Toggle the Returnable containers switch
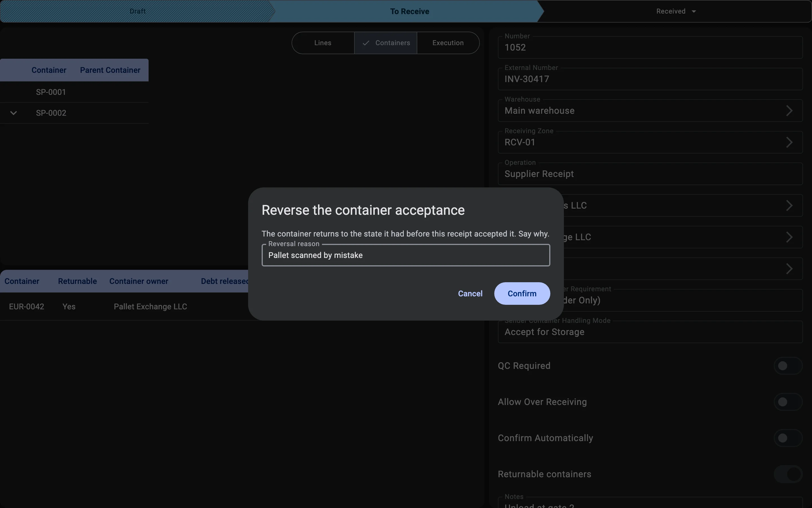This screenshot has height=508, width=812. click(x=788, y=474)
